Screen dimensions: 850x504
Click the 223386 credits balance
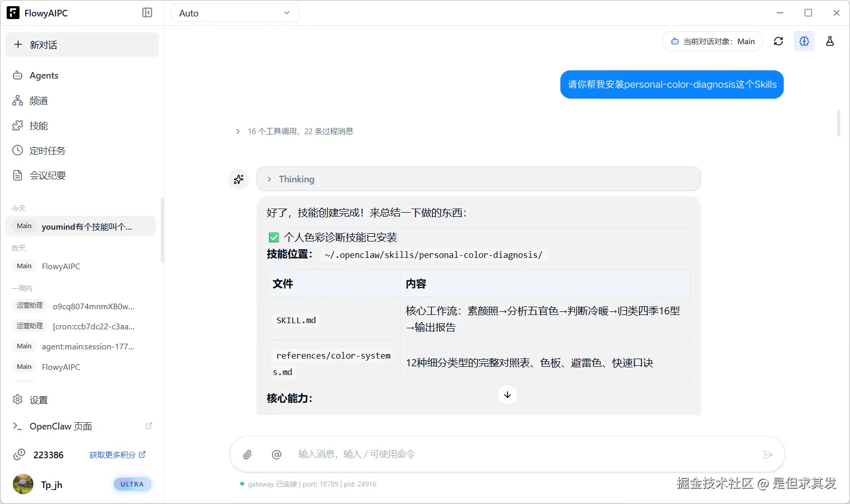coord(48,455)
